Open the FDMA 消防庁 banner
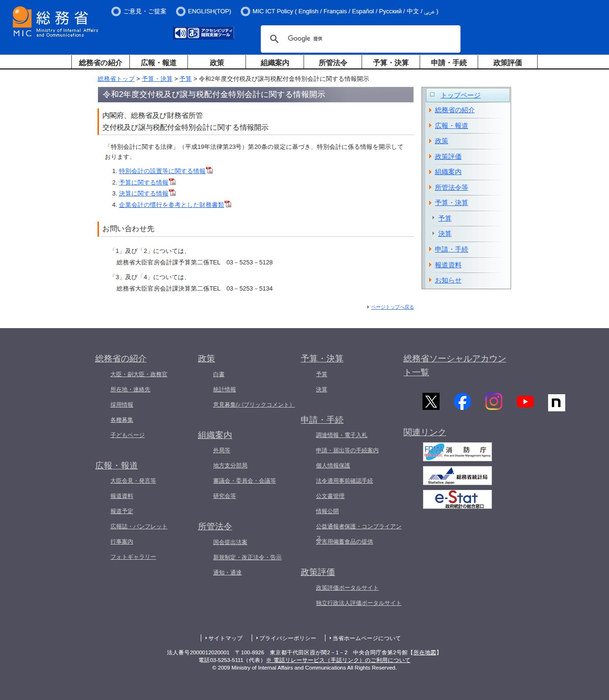 pyautogui.click(x=457, y=452)
